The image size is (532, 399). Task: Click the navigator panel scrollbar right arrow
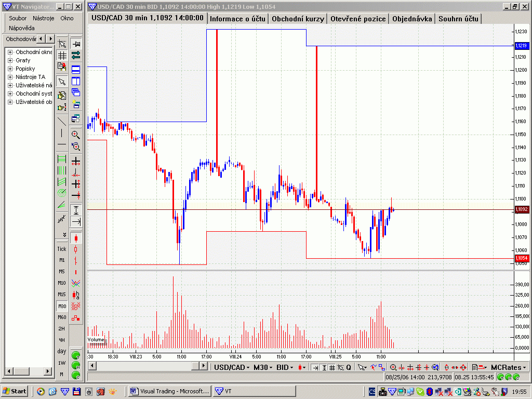[48, 371]
